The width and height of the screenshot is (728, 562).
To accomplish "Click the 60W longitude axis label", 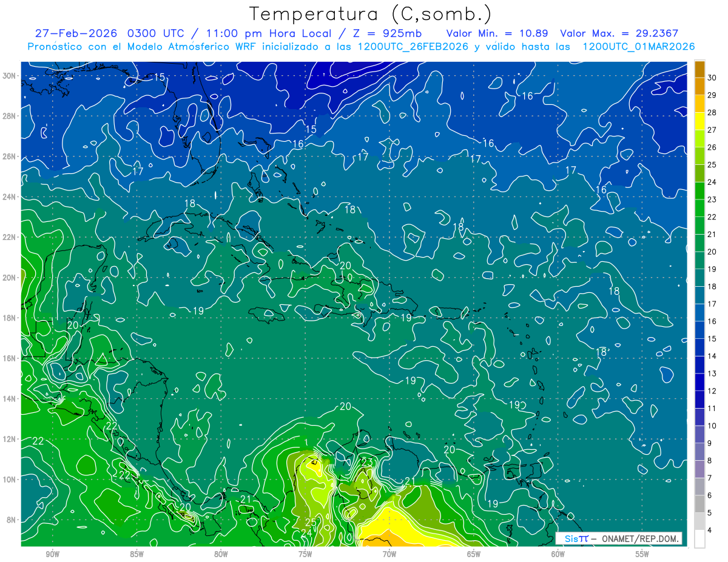I will pyautogui.click(x=558, y=554).
